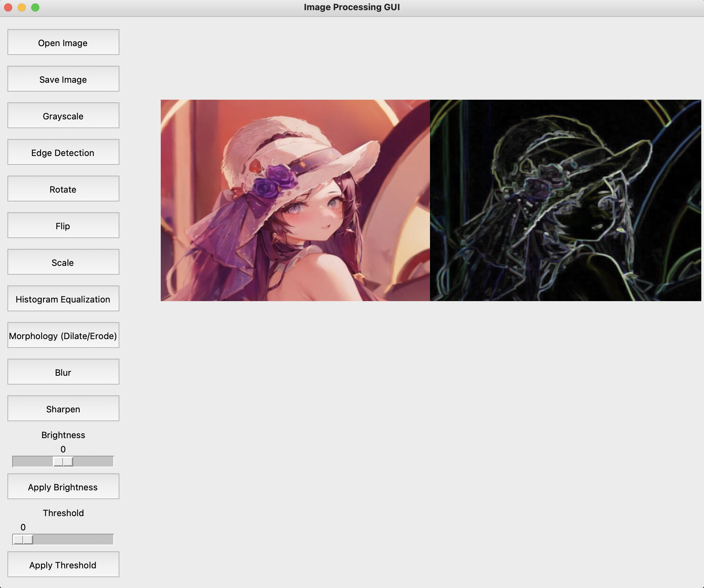Convert the image to grayscale
704x588 pixels.
[x=63, y=115]
